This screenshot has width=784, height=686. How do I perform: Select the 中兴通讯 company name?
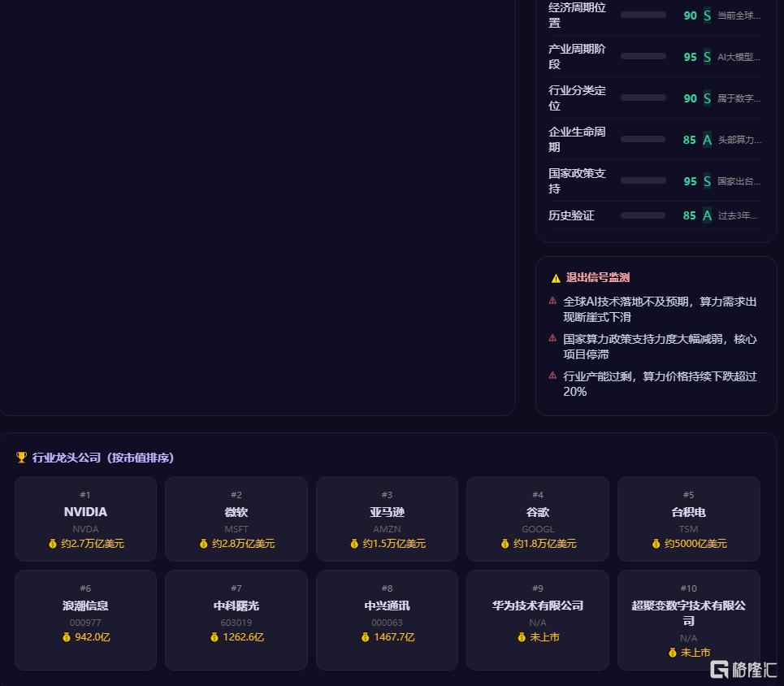point(387,606)
